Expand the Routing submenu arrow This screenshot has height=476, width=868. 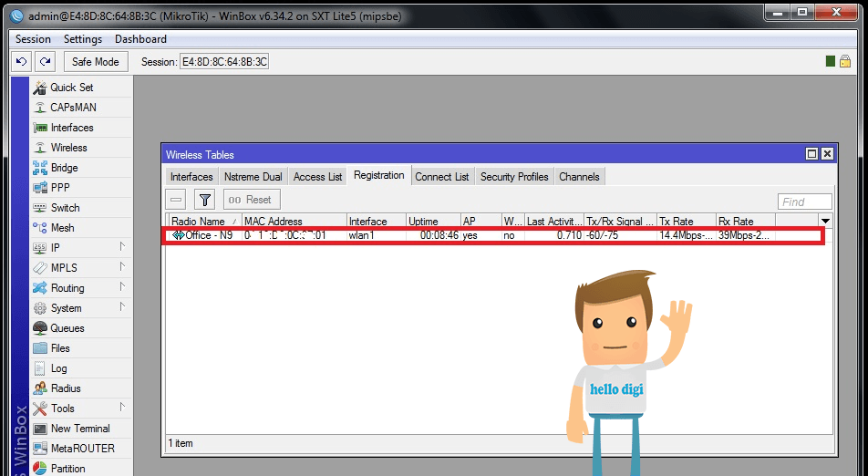(x=122, y=286)
